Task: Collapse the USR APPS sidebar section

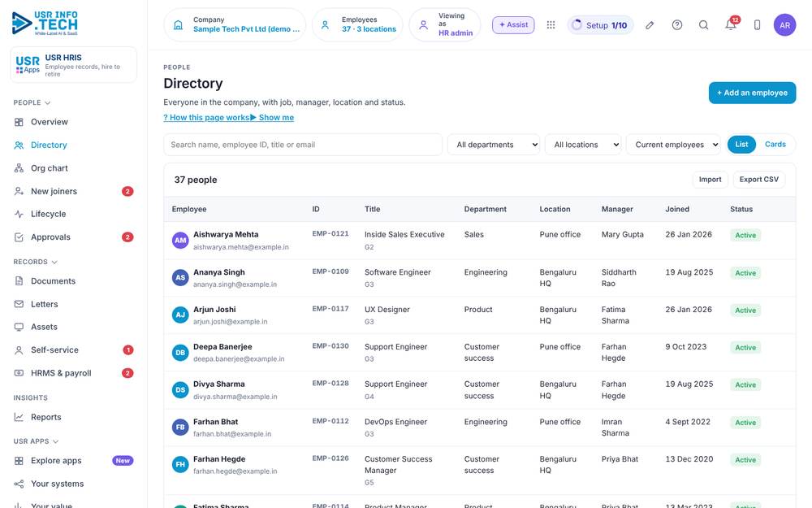Action: tap(37, 441)
